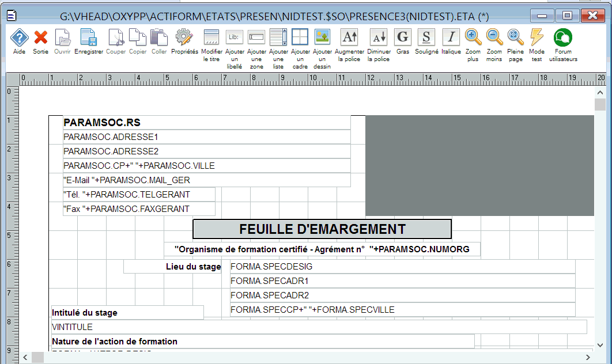The height and width of the screenshot is (364, 612).
Task: Select the E-Mail PARAMSOC.MAIL_GER field
Action: (206, 180)
